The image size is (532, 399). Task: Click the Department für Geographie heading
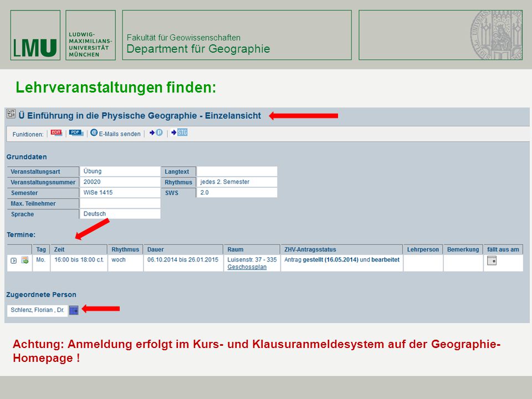198,49
